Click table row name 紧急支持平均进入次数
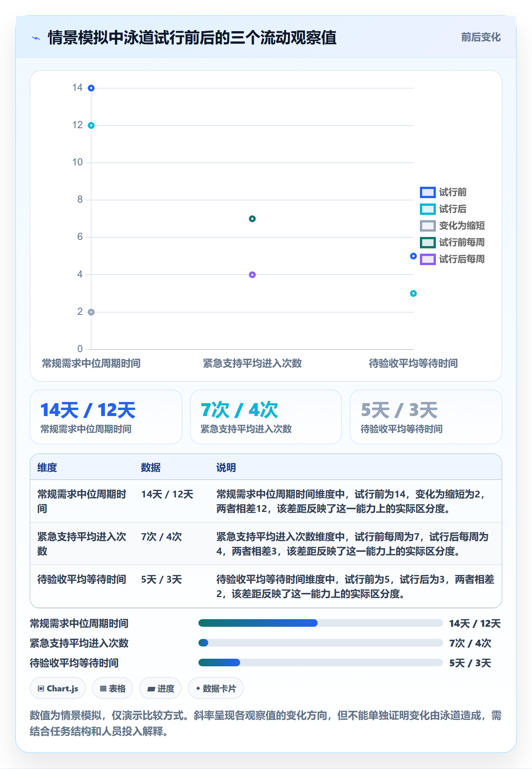Screen dimensions: 532x769 (x=82, y=544)
